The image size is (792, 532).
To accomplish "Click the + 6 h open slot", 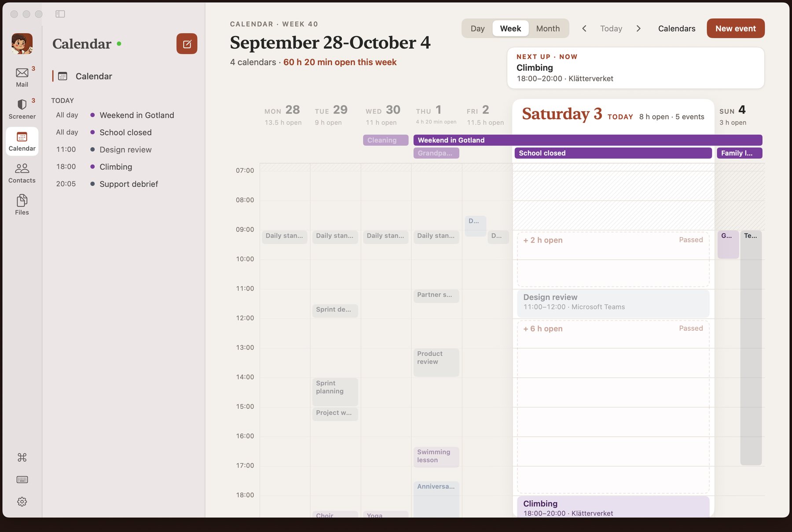I will (613, 407).
